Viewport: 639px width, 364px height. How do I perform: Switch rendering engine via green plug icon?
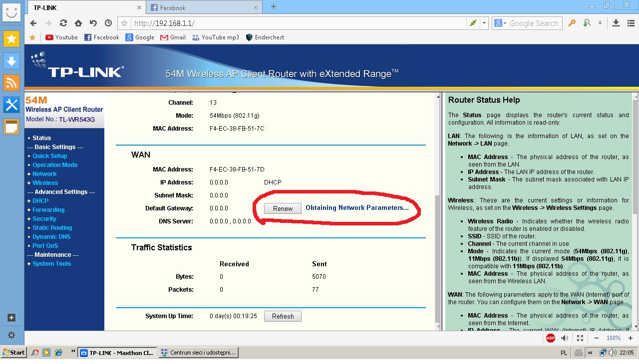pos(473,23)
